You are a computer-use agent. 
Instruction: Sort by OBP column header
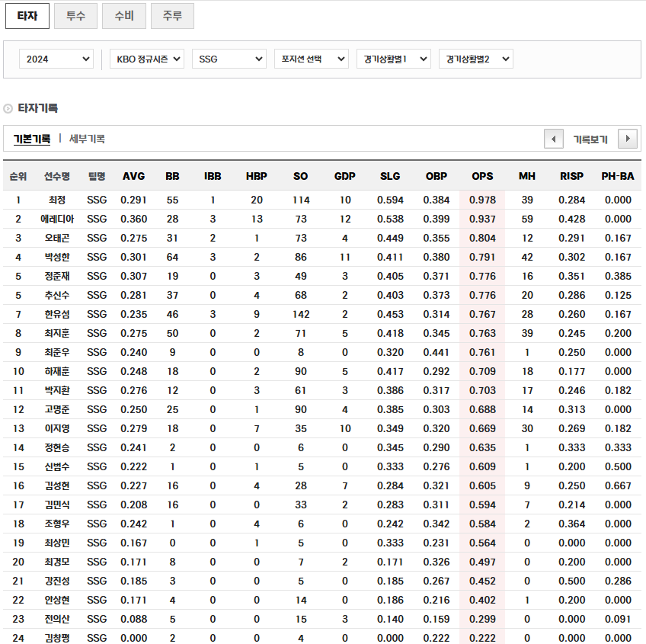coord(437,177)
